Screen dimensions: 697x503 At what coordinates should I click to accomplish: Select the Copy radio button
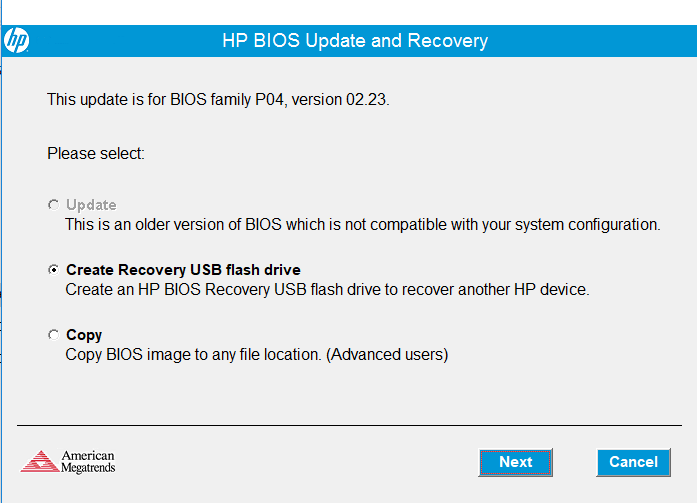[x=53, y=335]
